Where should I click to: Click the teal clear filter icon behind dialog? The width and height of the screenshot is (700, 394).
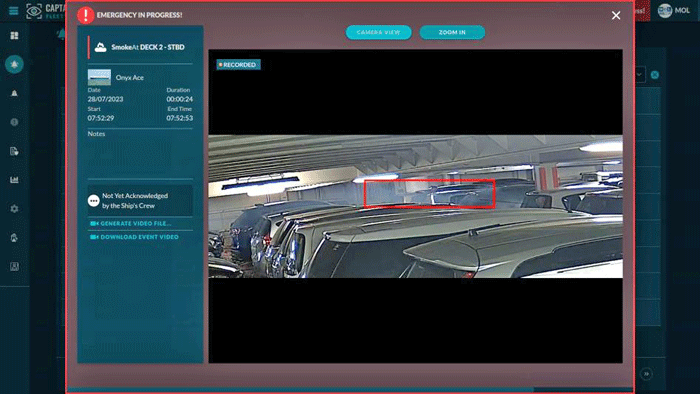tap(655, 75)
